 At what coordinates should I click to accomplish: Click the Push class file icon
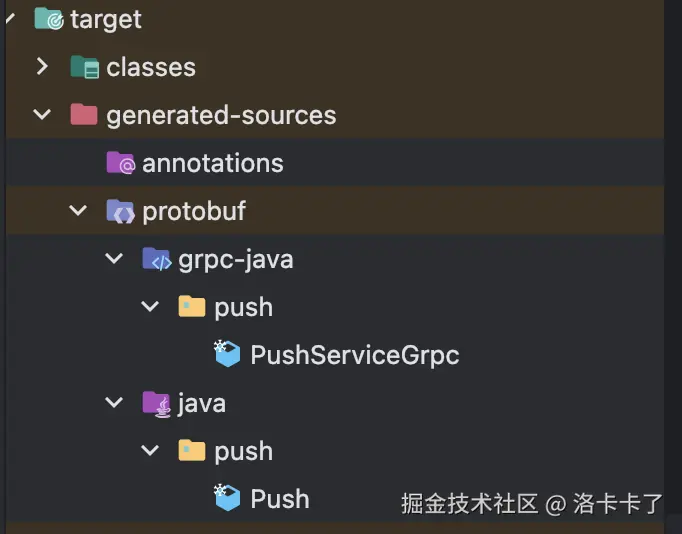click(228, 498)
